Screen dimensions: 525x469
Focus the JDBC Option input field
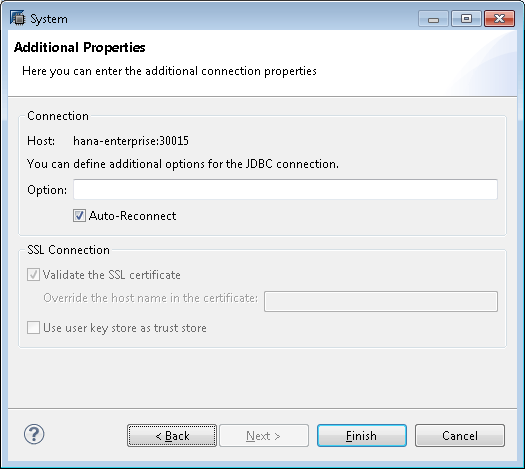tap(285, 189)
